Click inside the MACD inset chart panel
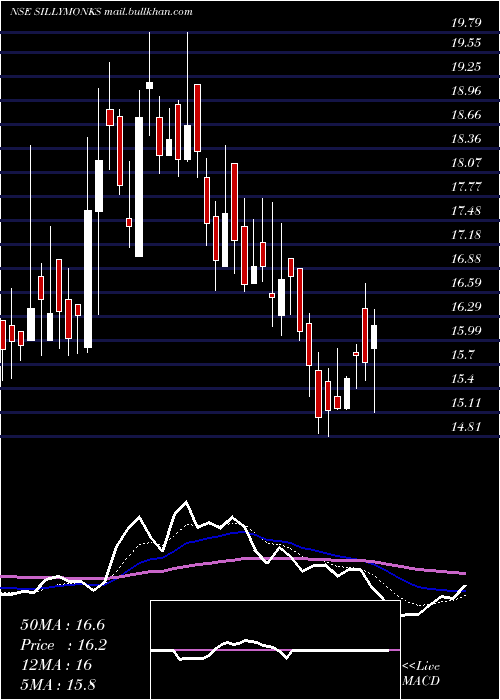 [275, 650]
